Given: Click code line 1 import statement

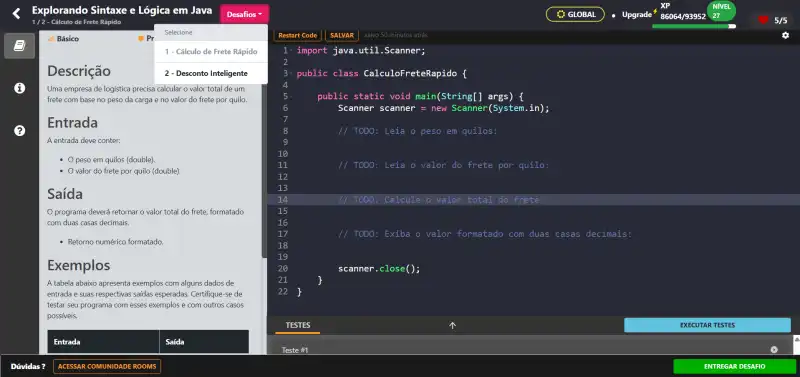Looking at the screenshot, I should pos(361,51).
